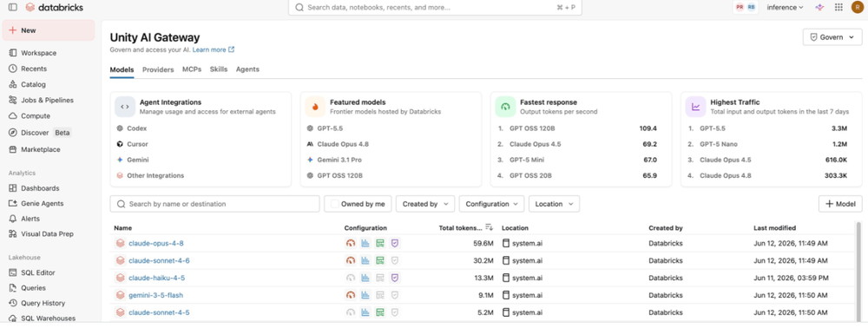Click the RB user avatar
The image size is (868, 328).
click(751, 7)
